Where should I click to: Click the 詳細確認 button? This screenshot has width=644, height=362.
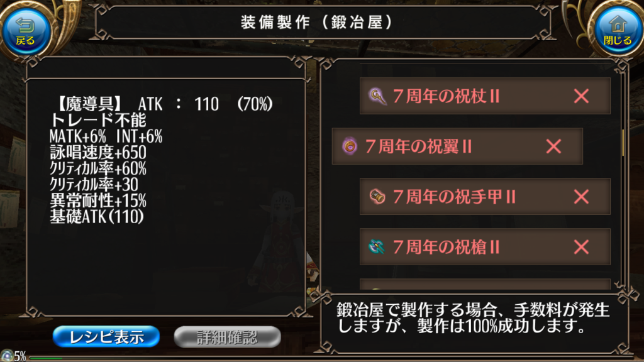tap(227, 337)
